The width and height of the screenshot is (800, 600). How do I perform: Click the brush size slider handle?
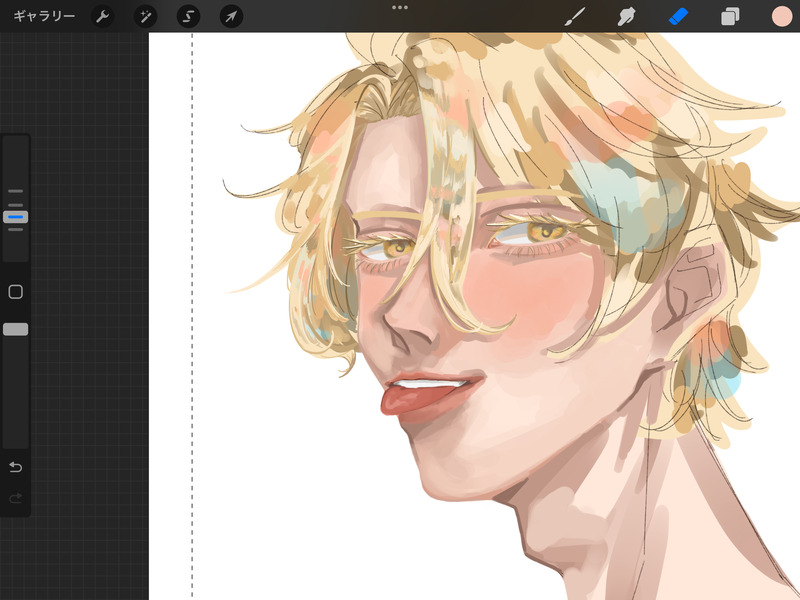(16, 217)
